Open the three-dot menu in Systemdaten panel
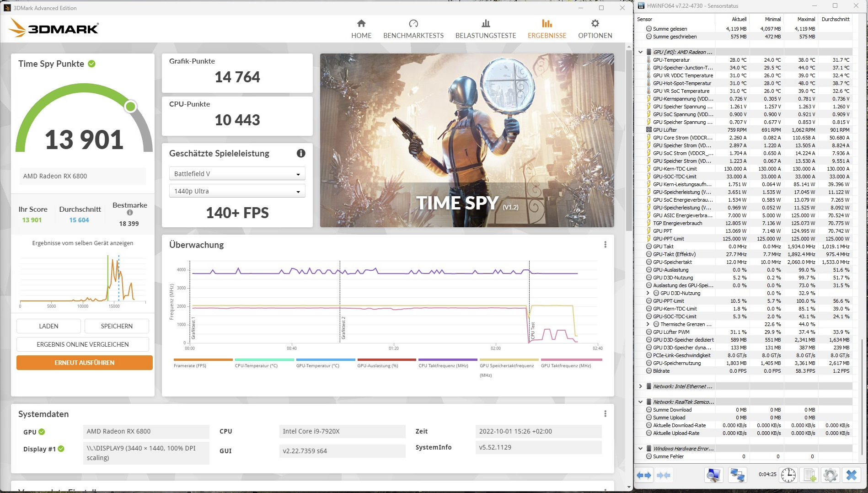868x493 pixels. coord(605,414)
